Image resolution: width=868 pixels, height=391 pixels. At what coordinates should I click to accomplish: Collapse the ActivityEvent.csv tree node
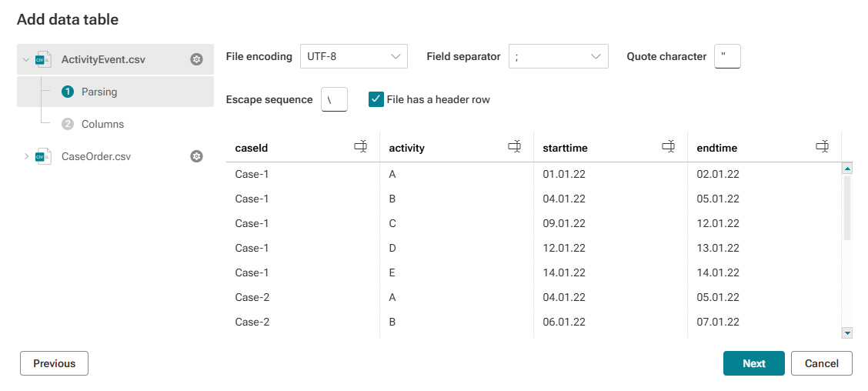coord(25,59)
